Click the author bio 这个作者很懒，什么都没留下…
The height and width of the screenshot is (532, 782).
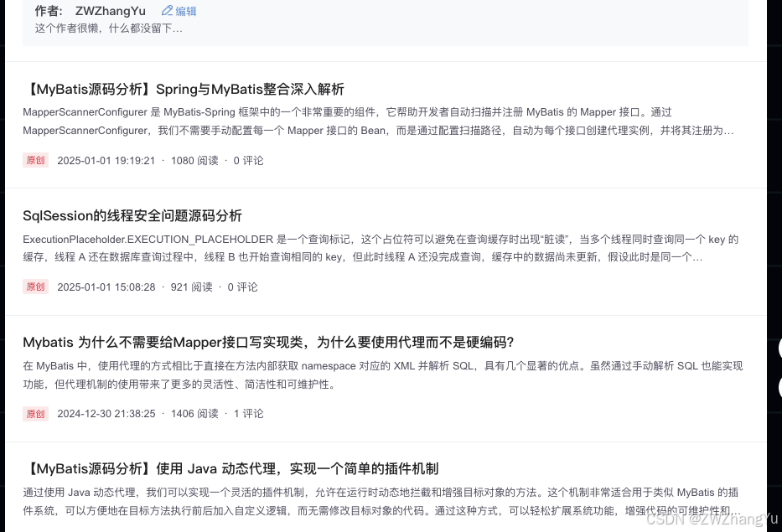[x=109, y=28]
